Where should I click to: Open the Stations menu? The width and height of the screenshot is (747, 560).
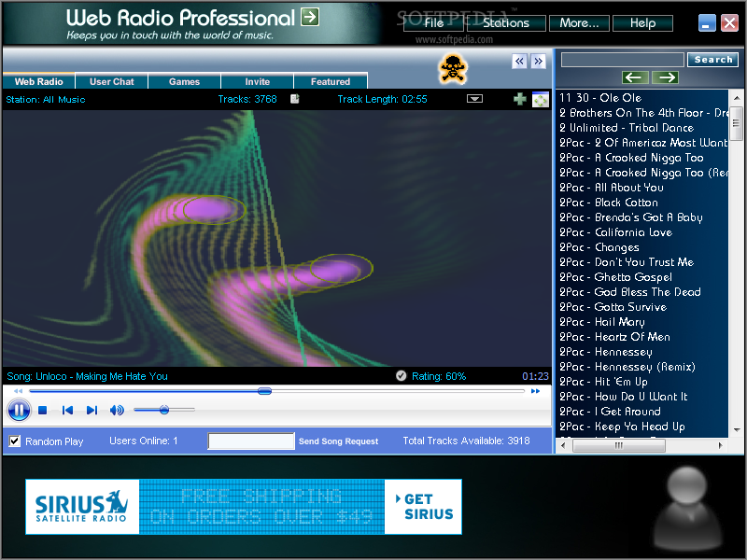pyautogui.click(x=506, y=22)
